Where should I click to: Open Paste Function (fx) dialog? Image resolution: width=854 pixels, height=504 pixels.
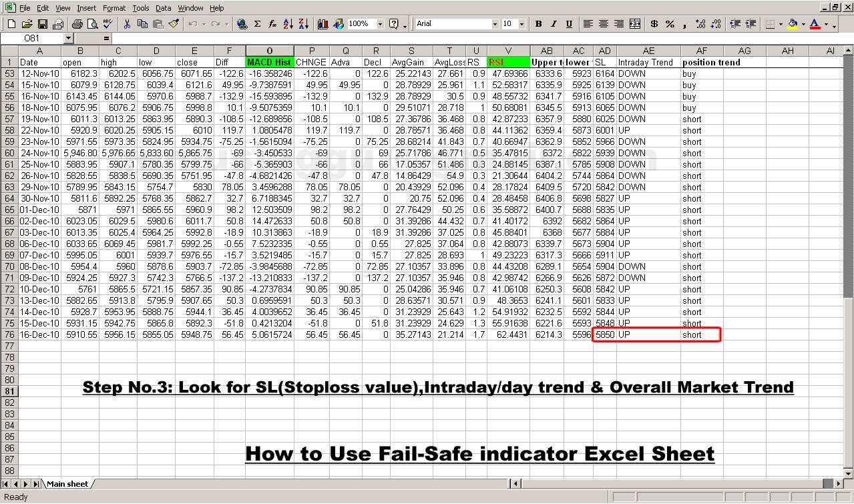[x=272, y=24]
